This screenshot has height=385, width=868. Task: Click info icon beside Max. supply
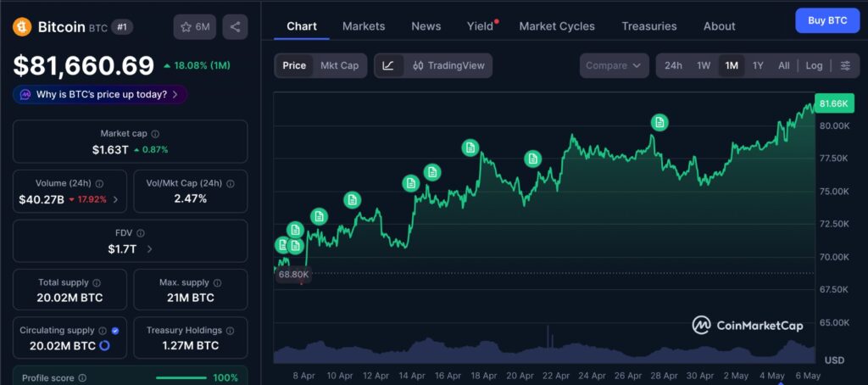click(x=217, y=282)
